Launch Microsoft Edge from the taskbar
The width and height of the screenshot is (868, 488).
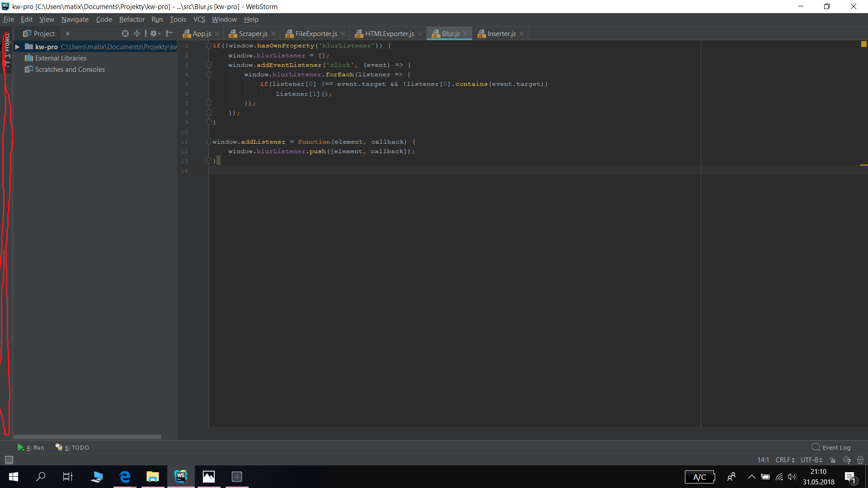click(x=124, y=476)
